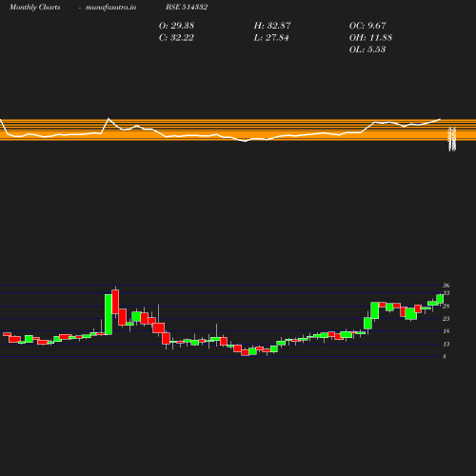Click the last green candlestick on the right
This screenshot has width=476, height=476.
[x=440, y=299]
